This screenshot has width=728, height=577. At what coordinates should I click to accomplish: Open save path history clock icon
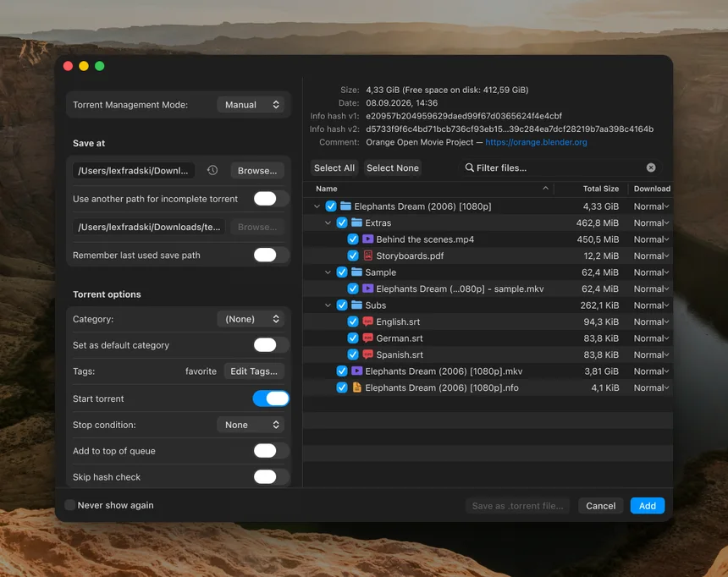(212, 170)
